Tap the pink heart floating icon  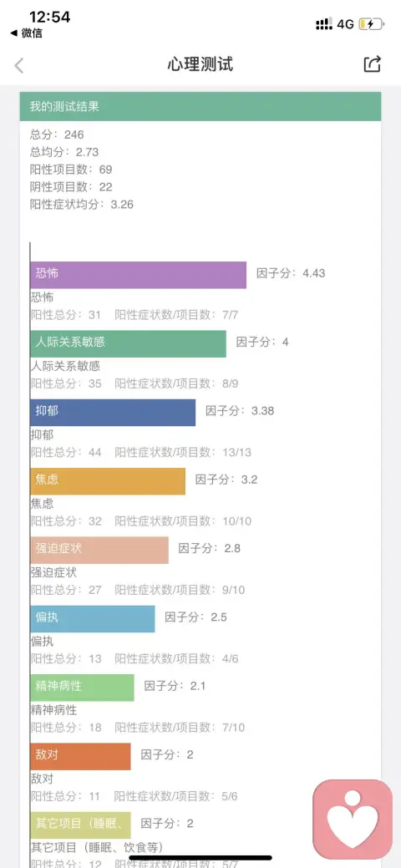[x=353, y=820]
